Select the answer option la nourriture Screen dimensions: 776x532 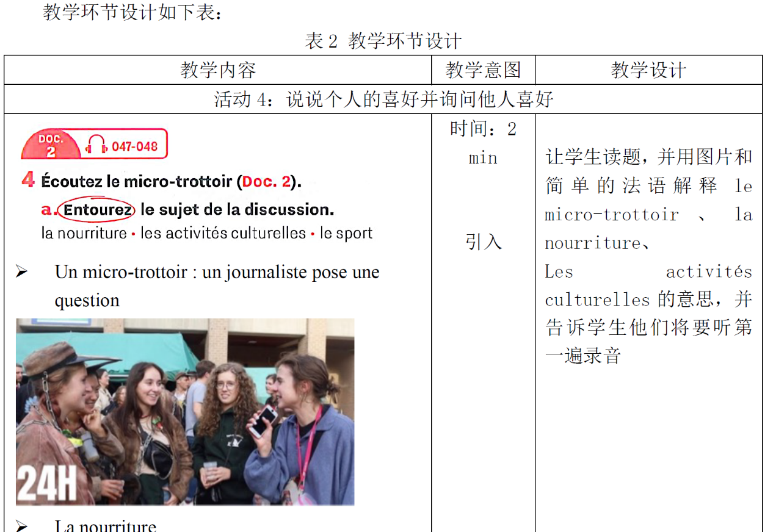point(84,233)
